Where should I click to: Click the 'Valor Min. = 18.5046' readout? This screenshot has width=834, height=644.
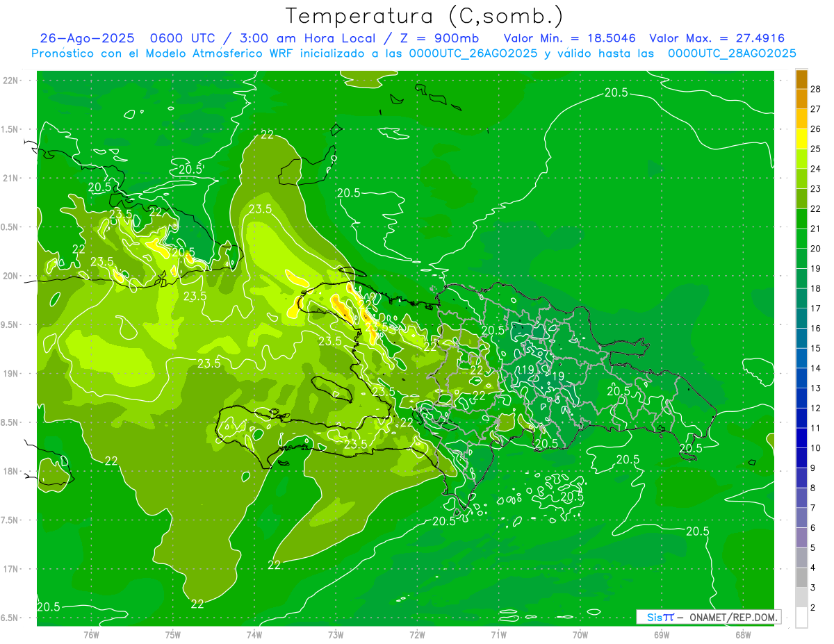[x=570, y=39]
